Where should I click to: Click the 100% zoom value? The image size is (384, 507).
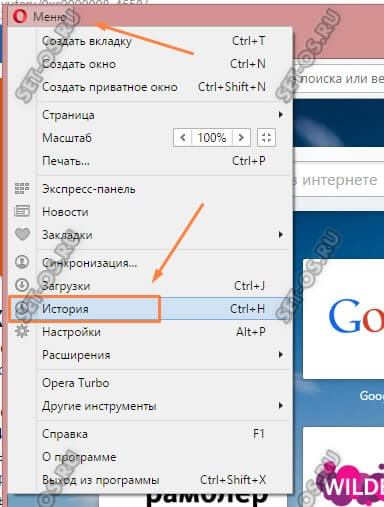coord(212,138)
